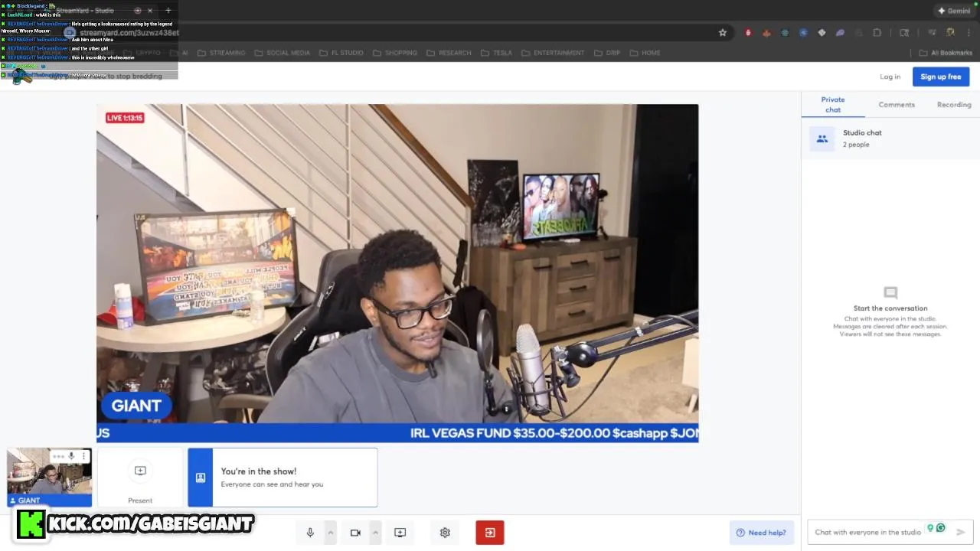Open the SHOPPING bookmarks folder
Image resolution: width=980 pixels, height=551 pixels.
(x=395, y=53)
